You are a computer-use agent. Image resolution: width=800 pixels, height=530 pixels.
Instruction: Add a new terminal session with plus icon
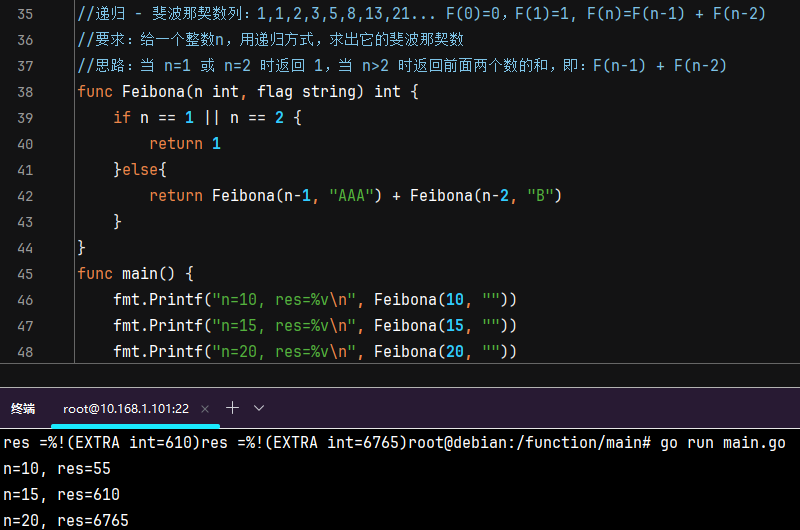pyautogui.click(x=232, y=408)
